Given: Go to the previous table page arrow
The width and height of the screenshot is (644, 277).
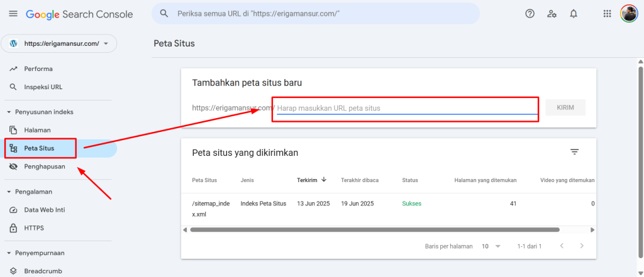Looking at the screenshot, I should [562, 246].
